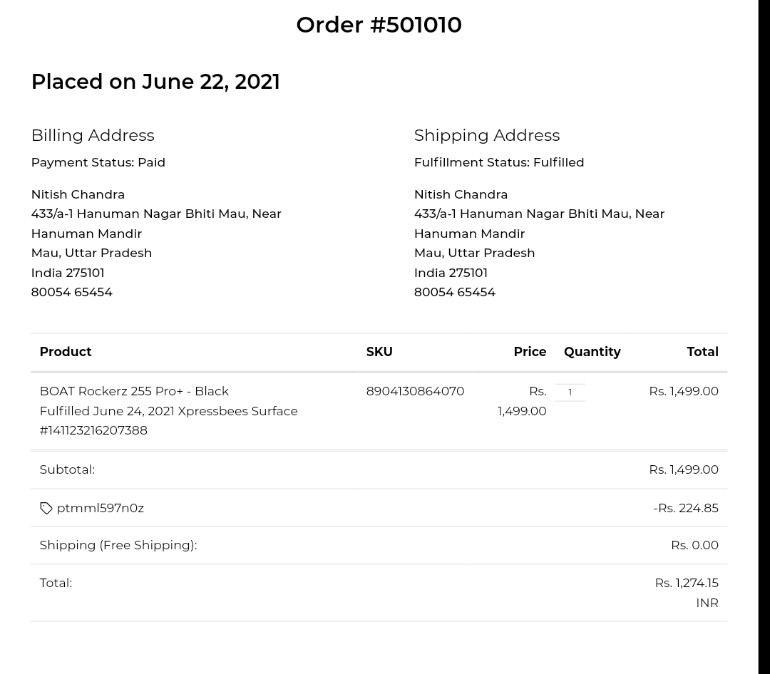The width and height of the screenshot is (770, 674).
Task: Click the Placed on June 22, 2021 text
Action: [155, 82]
